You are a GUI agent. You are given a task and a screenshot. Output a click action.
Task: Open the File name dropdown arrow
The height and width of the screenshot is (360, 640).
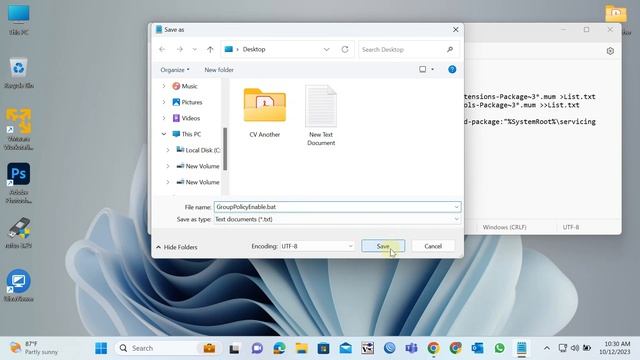tap(456, 207)
